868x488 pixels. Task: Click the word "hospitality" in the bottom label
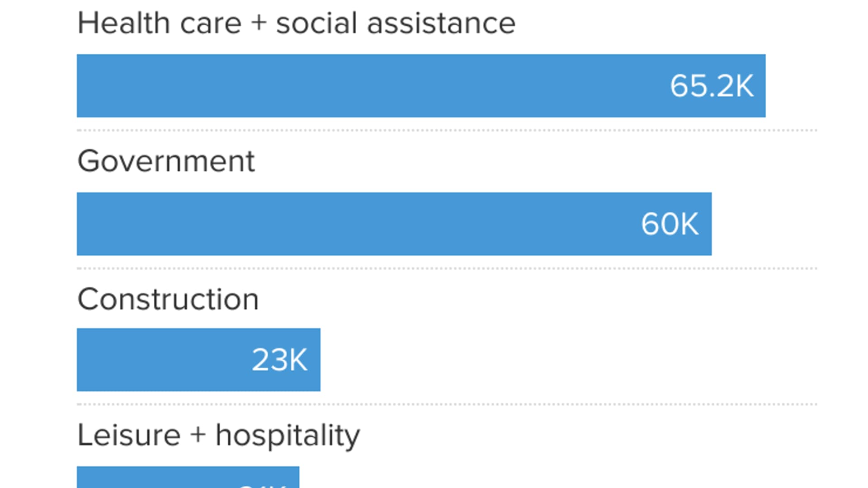click(x=288, y=436)
